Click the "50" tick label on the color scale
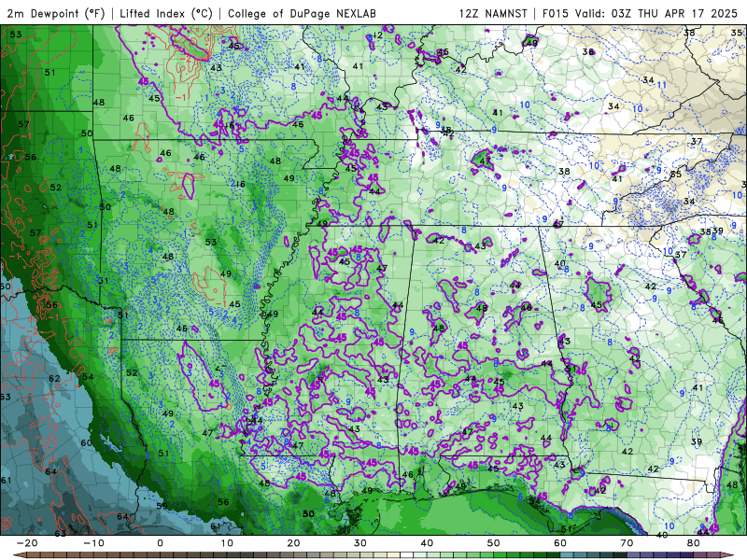 [494, 543]
